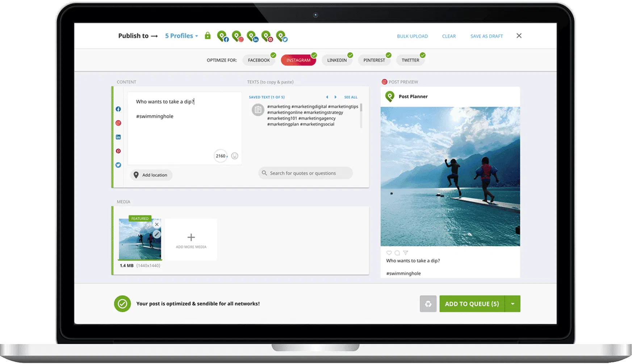632x364 pixels.
Task: Toggle the Twitter profile pin in header
Action: pos(281,36)
